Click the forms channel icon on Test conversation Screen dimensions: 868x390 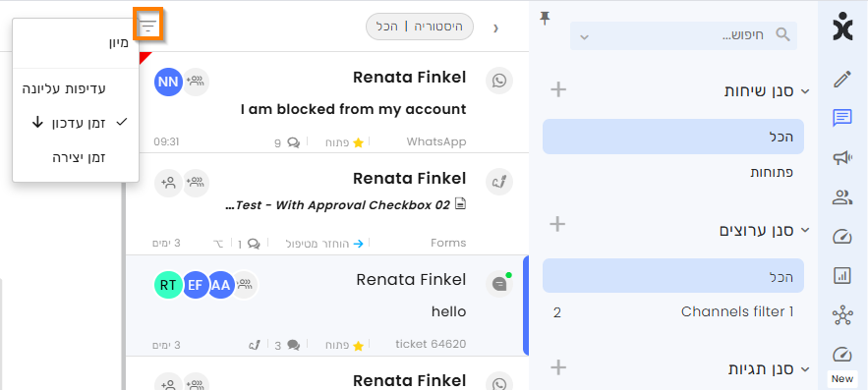(x=499, y=182)
